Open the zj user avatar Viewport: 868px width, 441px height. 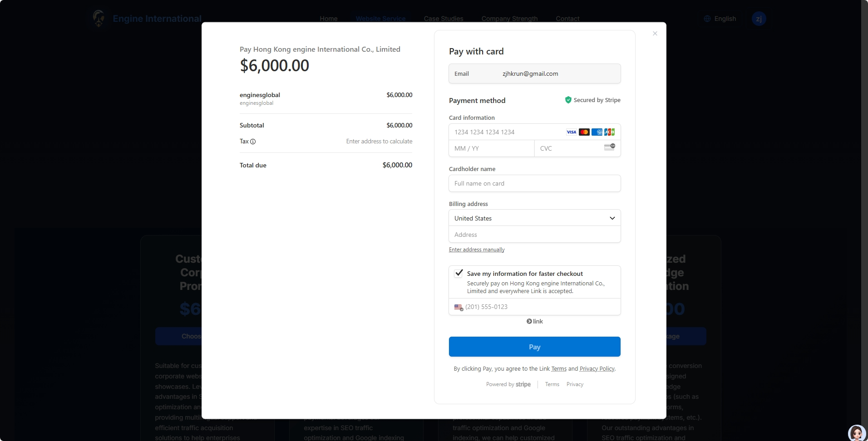click(759, 19)
